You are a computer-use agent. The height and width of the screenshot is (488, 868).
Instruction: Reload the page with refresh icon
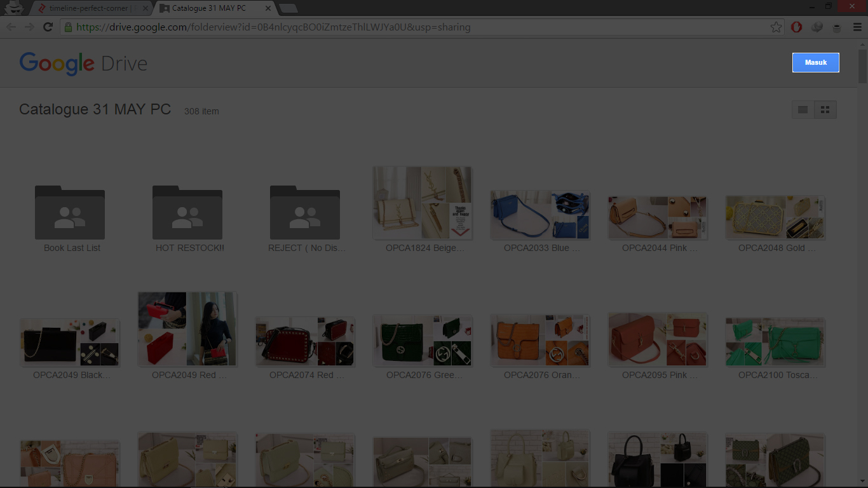pos(48,27)
